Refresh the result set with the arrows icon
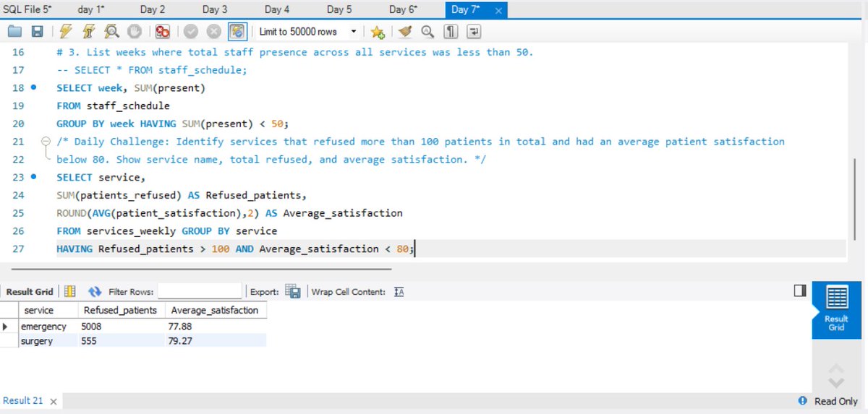 click(95, 292)
